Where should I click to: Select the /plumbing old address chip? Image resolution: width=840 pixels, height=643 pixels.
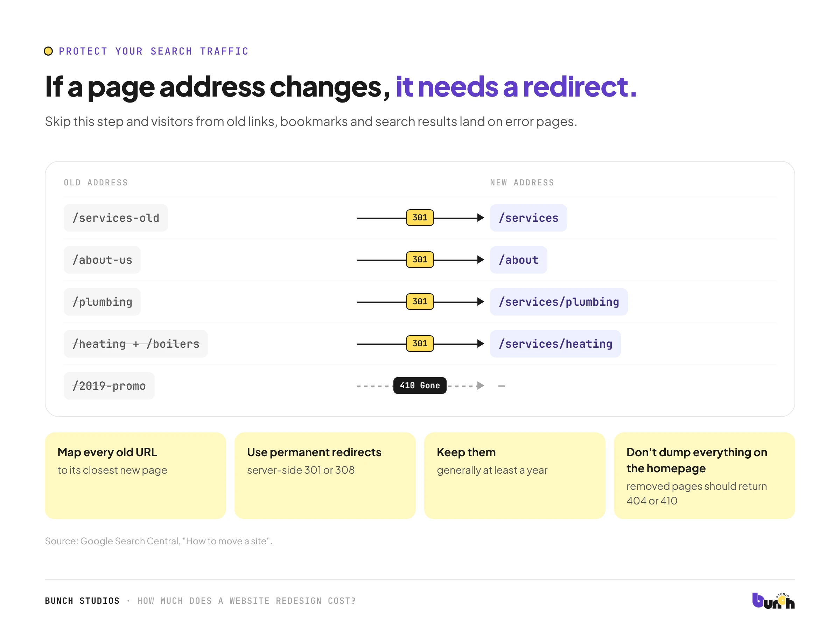[102, 302]
